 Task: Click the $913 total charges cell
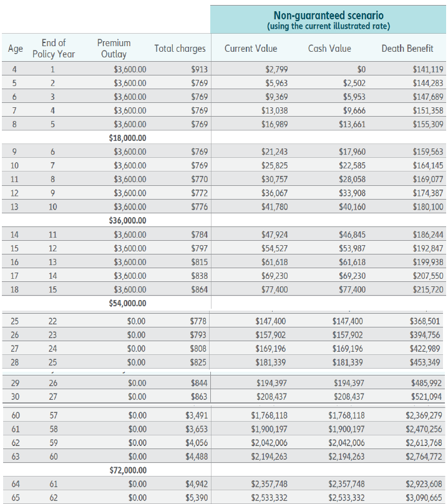tap(200, 69)
